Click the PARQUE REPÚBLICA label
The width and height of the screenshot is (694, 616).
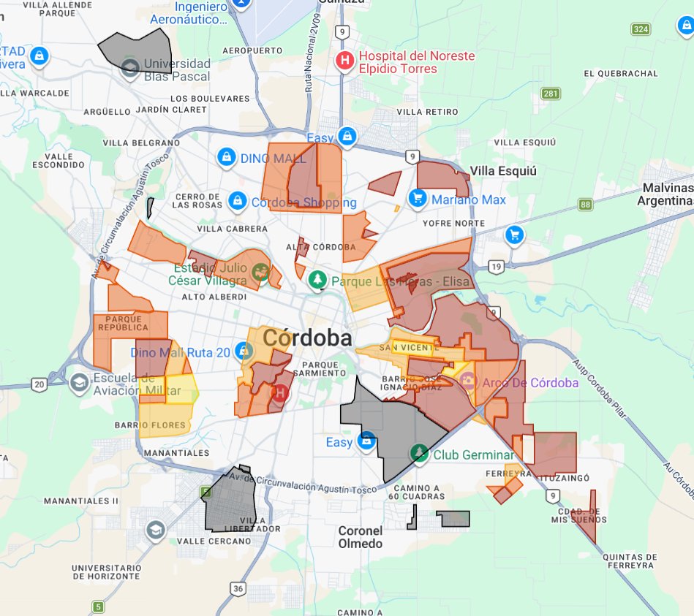point(123,323)
